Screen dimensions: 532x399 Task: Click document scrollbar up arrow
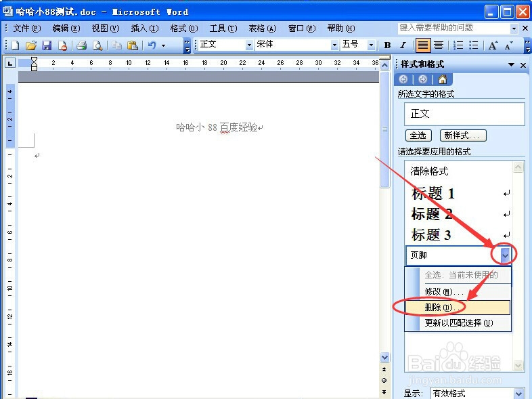(384, 65)
